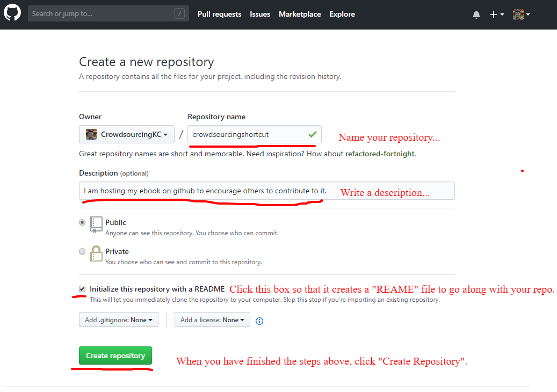Open the GitHub Octocat home logo
Viewport: 557px width, 392px height.
pyautogui.click(x=12, y=13)
